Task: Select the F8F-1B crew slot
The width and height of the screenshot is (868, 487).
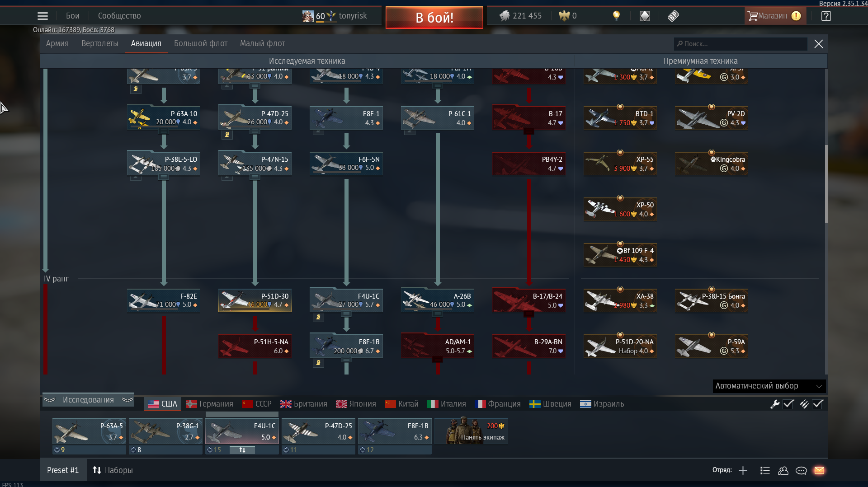Action: pos(395,431)
